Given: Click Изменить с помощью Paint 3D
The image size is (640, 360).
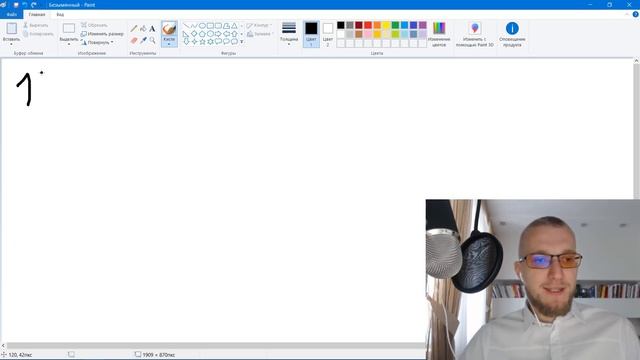Looking at the screenshot, I should coord(474,34).
